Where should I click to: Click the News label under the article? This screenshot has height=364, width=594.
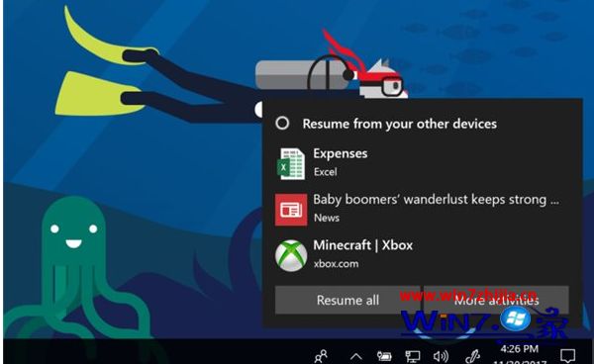pyautogui.click(x=327, y=218)
